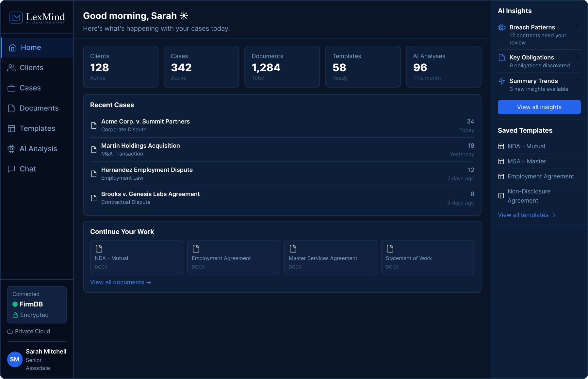Open Sarah Mitchell profile name
The width and height of the screenshot is (588, 379).
click(x=46, y=352)
